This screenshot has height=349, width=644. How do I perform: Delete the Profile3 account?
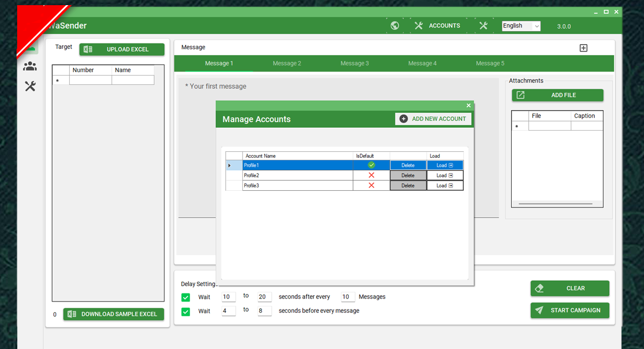click(408, 186)
